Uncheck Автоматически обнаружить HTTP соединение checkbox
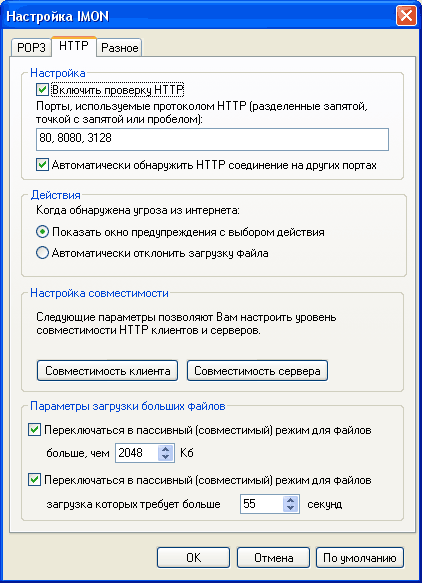 42,165
